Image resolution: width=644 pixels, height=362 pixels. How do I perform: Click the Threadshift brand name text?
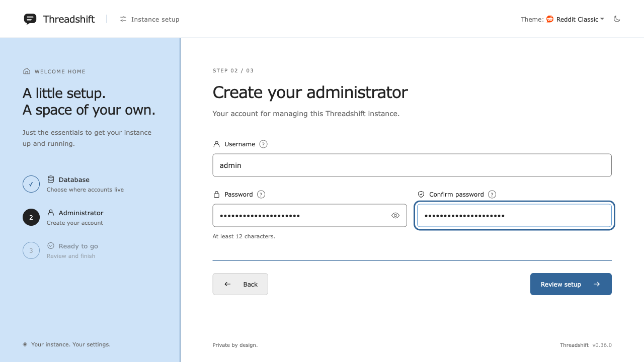[69, 19]
